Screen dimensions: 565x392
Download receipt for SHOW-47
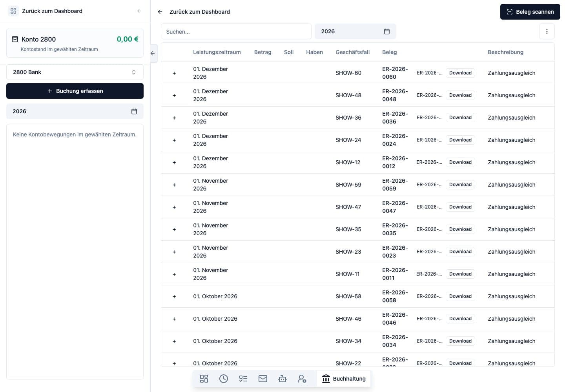point(460,207)
